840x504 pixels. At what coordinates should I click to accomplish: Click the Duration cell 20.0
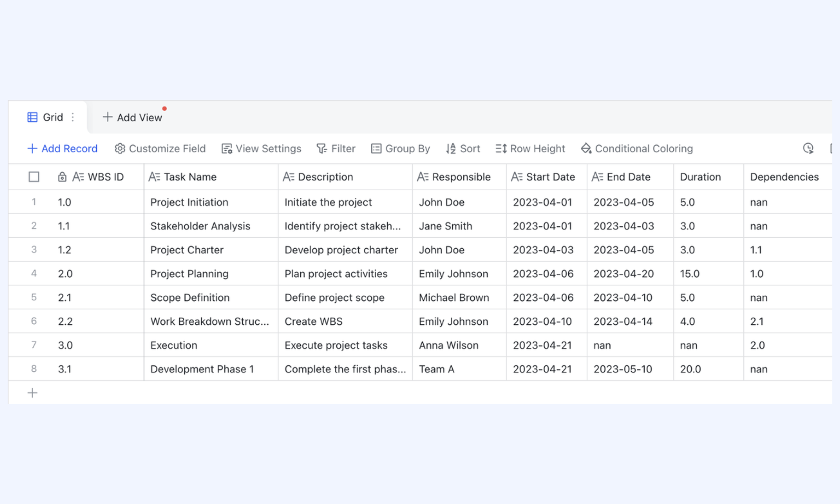pyautogui.click(x=709, y=369)
